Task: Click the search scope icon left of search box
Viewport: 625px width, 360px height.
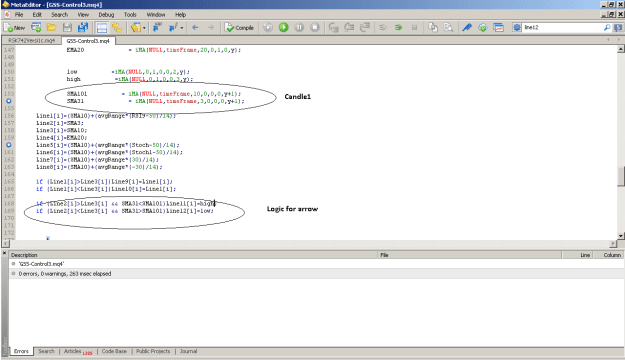Action: (517, 28)
